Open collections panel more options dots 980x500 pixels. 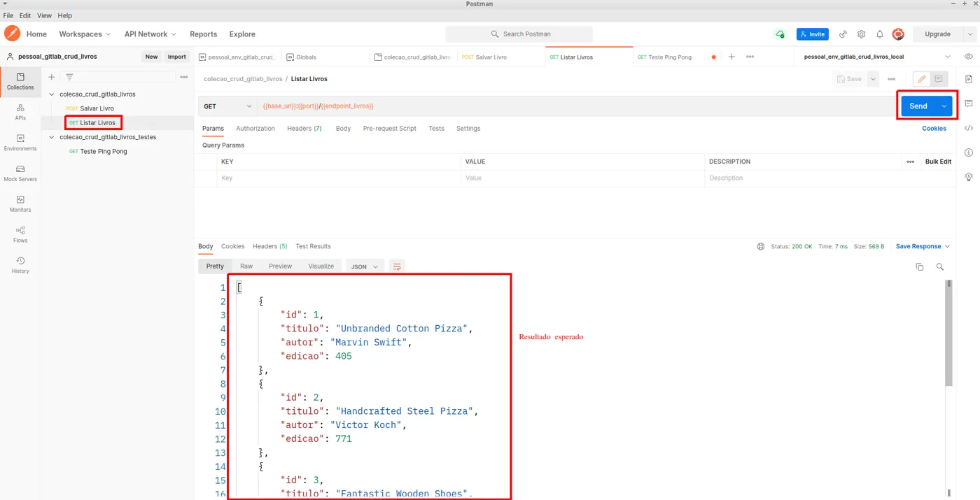pyautogui.click(x=184, y=77)
